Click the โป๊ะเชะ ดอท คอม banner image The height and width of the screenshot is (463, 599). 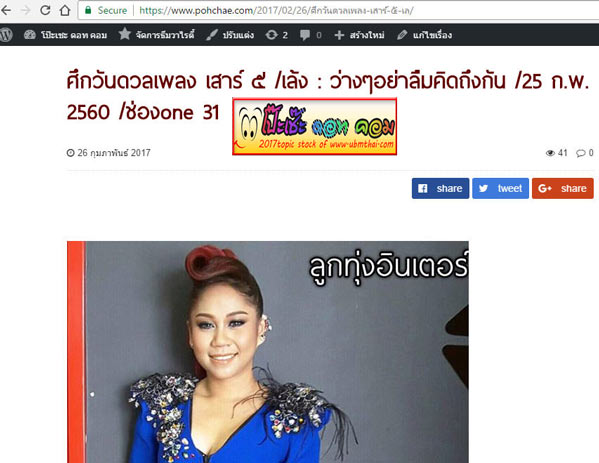point(314,126)
